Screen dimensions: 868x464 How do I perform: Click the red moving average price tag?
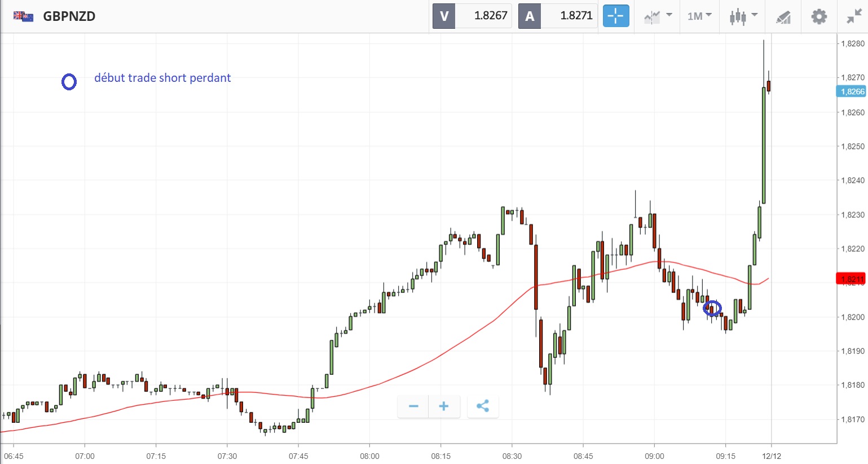tap(852, 279)
